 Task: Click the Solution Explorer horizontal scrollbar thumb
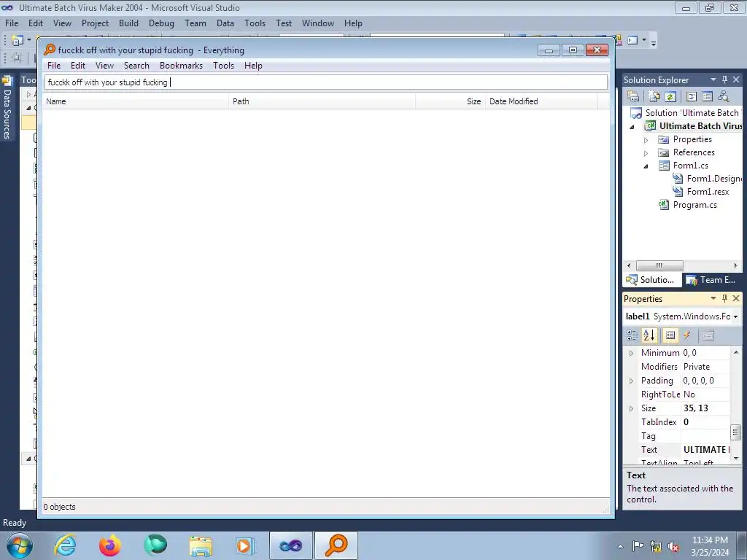(x=659, y=265)
